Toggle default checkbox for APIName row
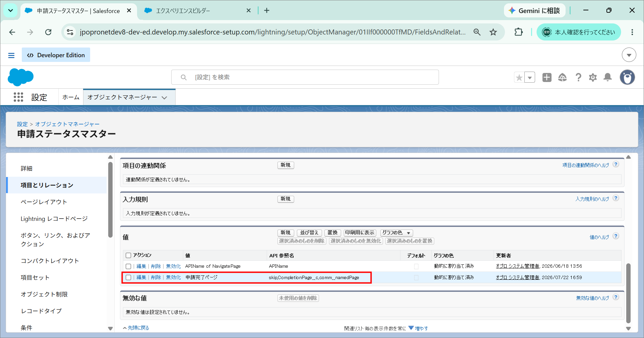Viewport: 644px width, 338px height. tap(416, 266)
